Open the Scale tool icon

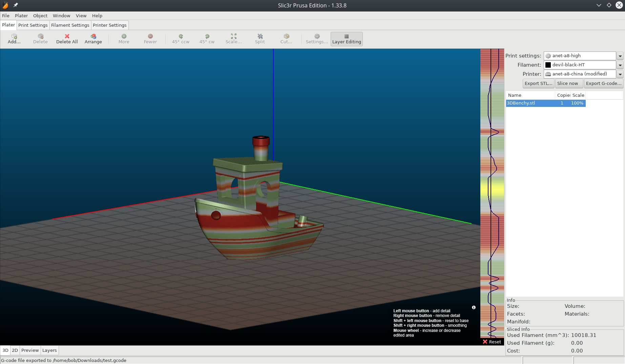234,36
